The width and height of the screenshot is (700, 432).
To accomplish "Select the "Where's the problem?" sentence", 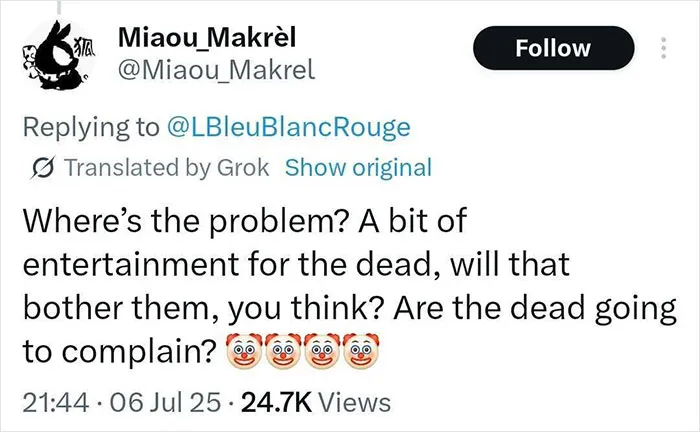I will pos(185,221).
